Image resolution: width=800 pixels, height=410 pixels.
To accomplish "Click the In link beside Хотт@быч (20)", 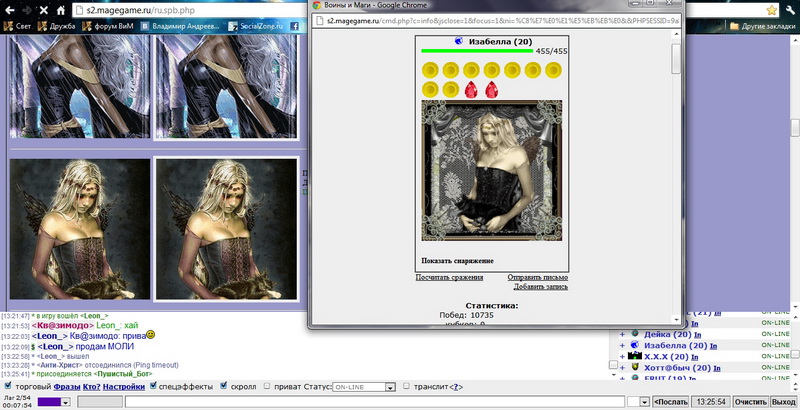I will 717,368.
